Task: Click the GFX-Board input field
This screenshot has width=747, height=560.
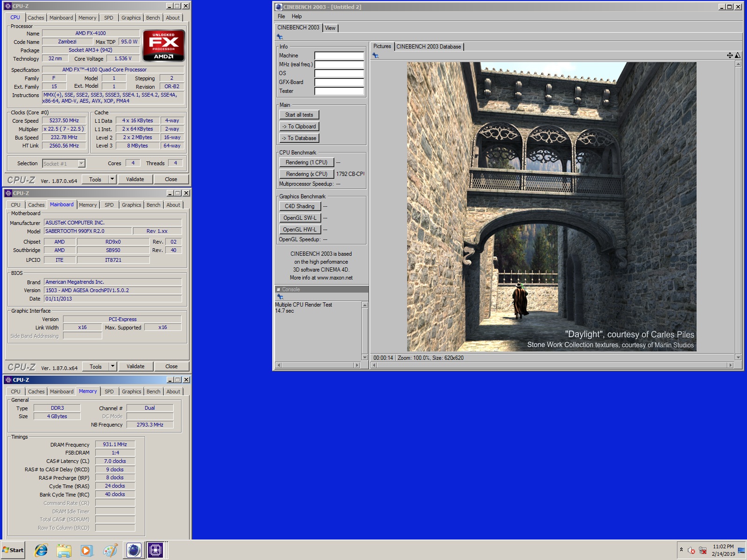Action: 339,82
